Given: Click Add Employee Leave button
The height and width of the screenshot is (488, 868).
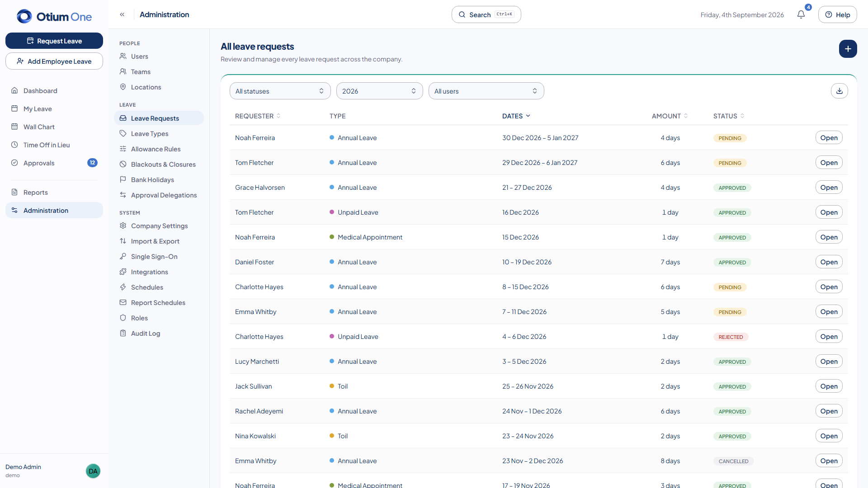Looking at the screenshot, I should coord(54,61).
